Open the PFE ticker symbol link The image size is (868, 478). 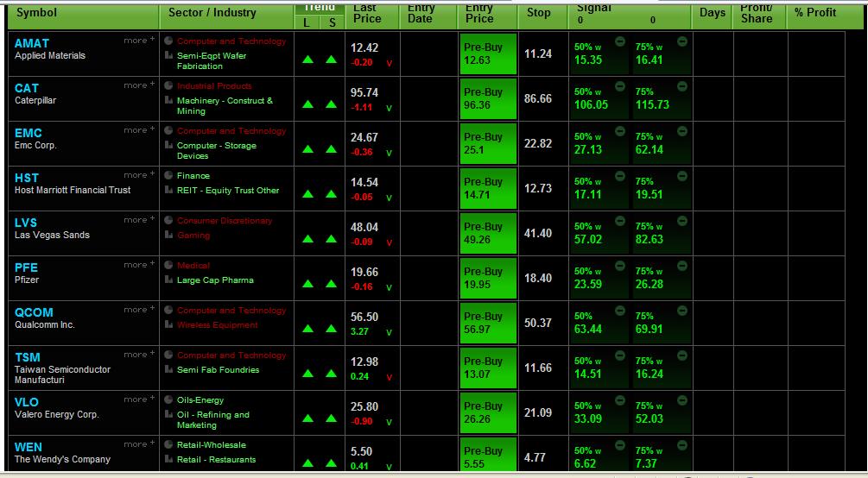click(x=26, y=267)
